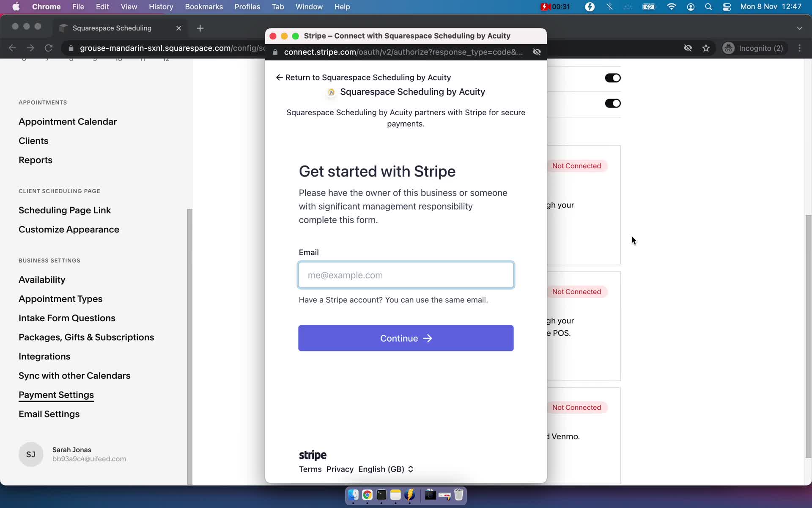Open Reports in sidebar
The height and width of the screenshot is (508, 812).
36,160
